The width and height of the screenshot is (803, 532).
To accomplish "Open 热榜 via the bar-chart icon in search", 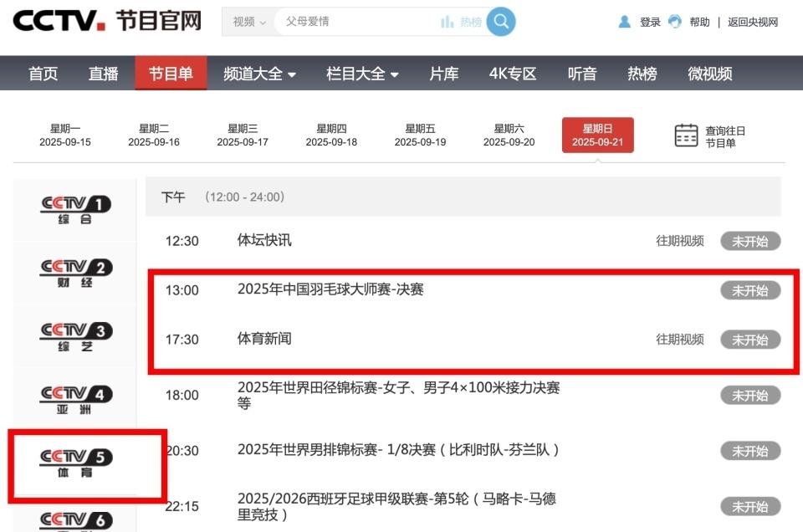I will coord(446,21).
